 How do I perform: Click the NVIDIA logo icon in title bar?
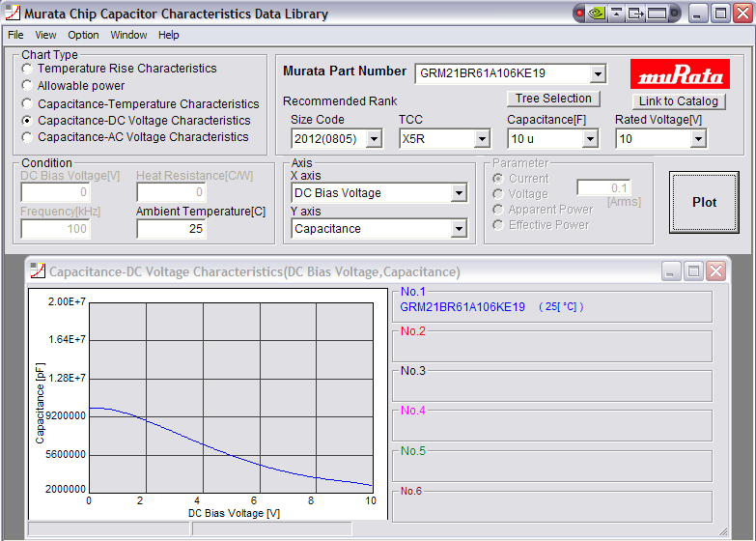tap(597, 13)
